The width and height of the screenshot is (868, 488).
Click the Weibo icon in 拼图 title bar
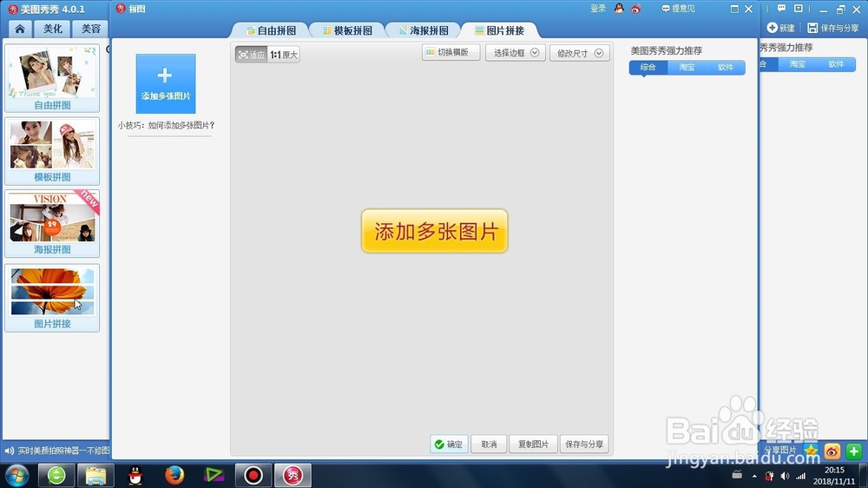tap(635, 9)
